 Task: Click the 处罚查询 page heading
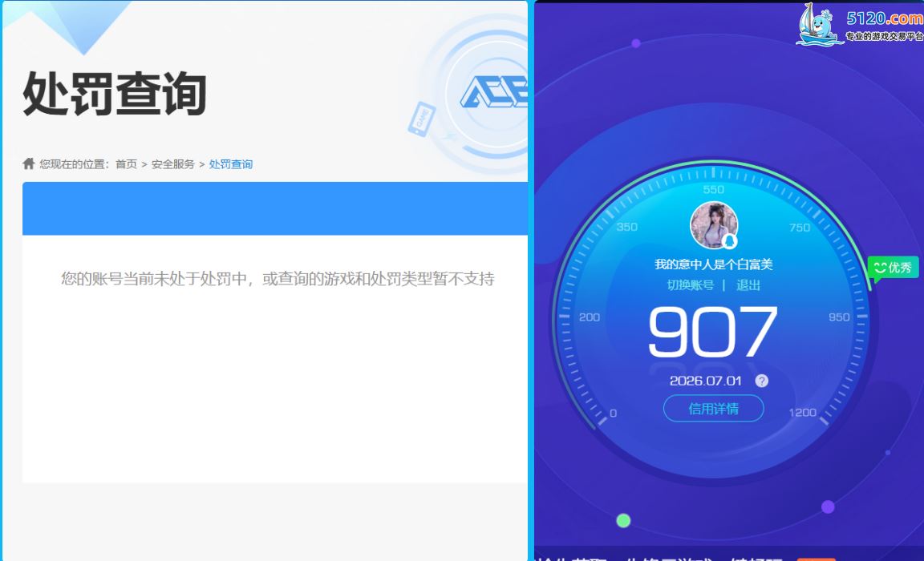[115, 93]
